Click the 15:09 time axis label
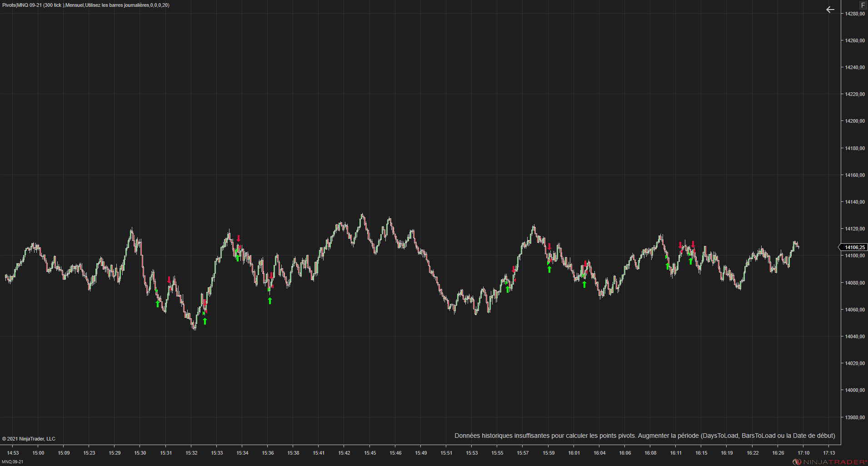 click(64, 453)
